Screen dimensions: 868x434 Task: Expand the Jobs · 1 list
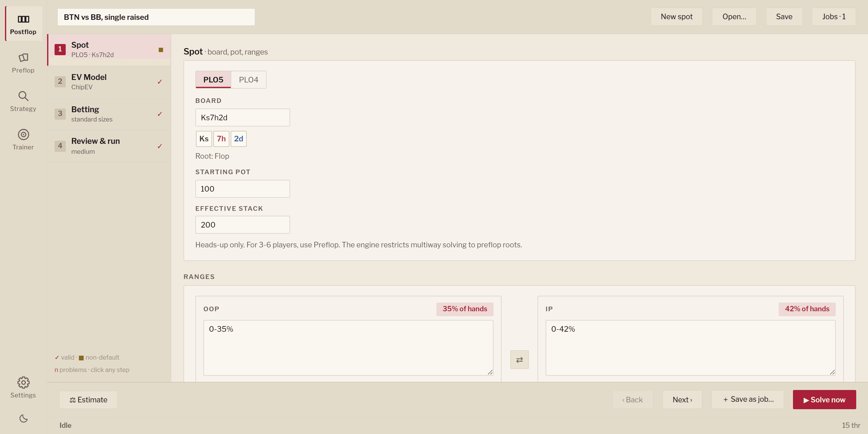(834, 17)
